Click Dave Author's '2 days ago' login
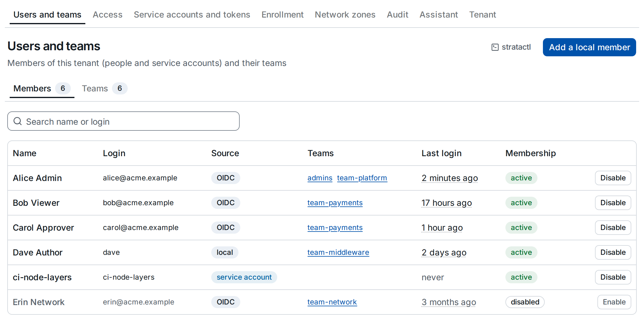 coord(444,252)
